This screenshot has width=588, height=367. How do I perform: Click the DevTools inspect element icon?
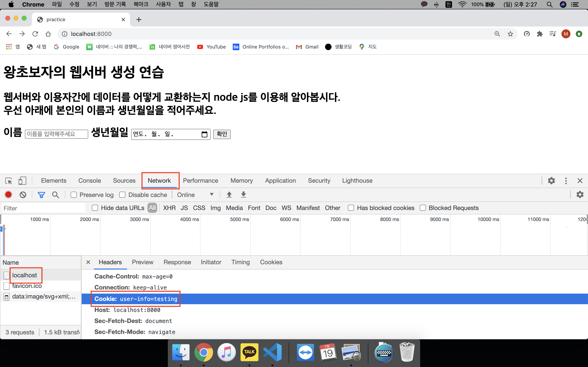9,181
